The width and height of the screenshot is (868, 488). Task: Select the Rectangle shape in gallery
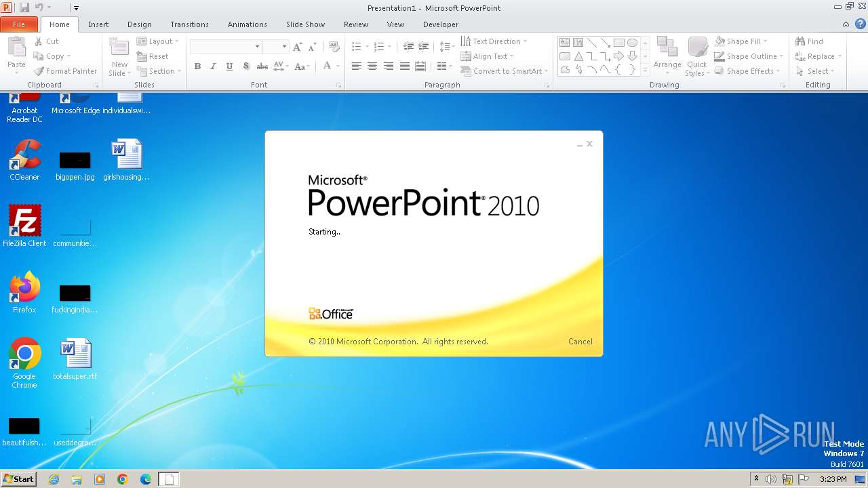pyautogui.click(x=619, y=43)
